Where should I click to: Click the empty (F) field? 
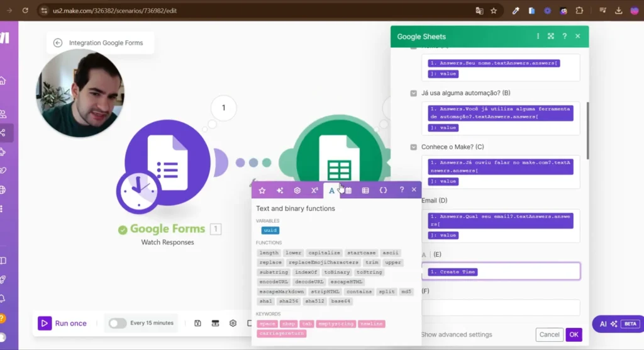(501, 308)
